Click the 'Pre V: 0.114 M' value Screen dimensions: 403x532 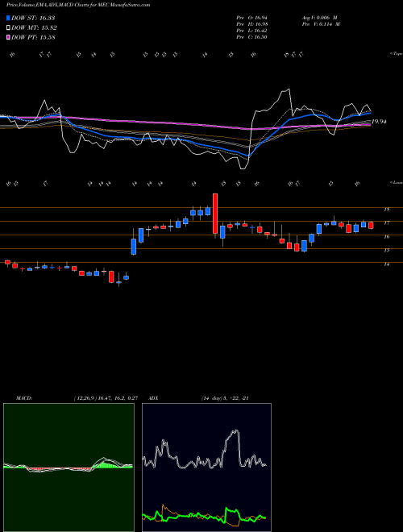pyautogui.click(x=320, y=24)
